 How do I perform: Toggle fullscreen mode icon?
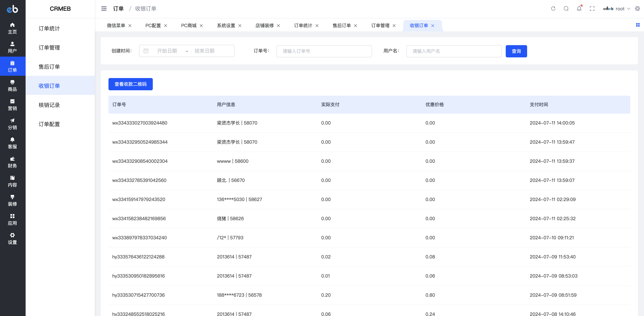point(592,9)
